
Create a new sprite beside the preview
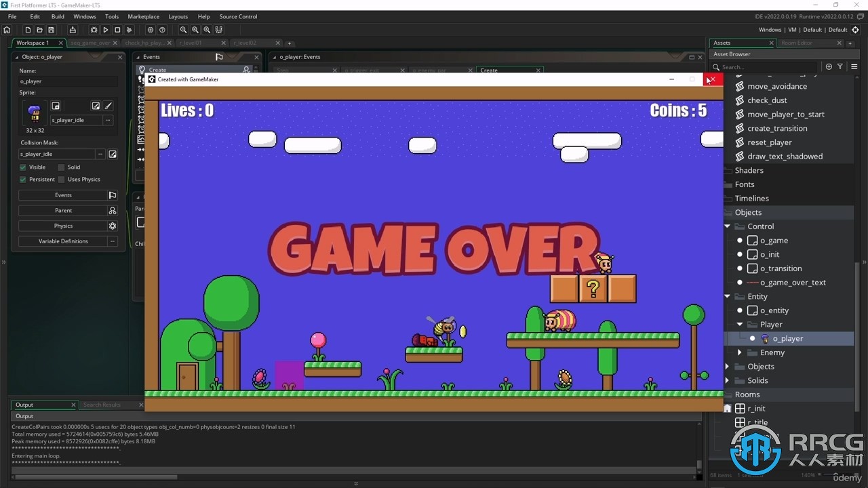[56, 106]
